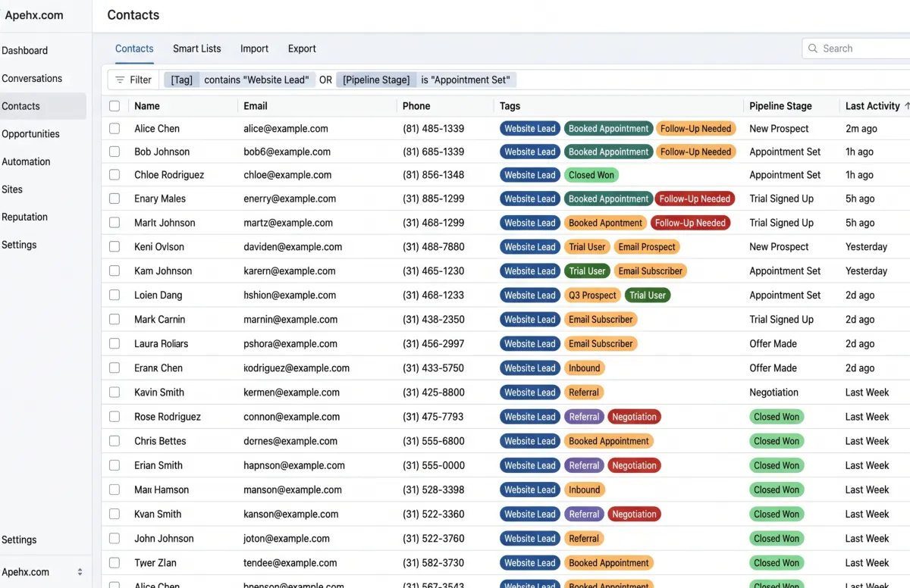Tick the Kavin Smith checkbox
910x588 pixels.
(x=115, y=393)
